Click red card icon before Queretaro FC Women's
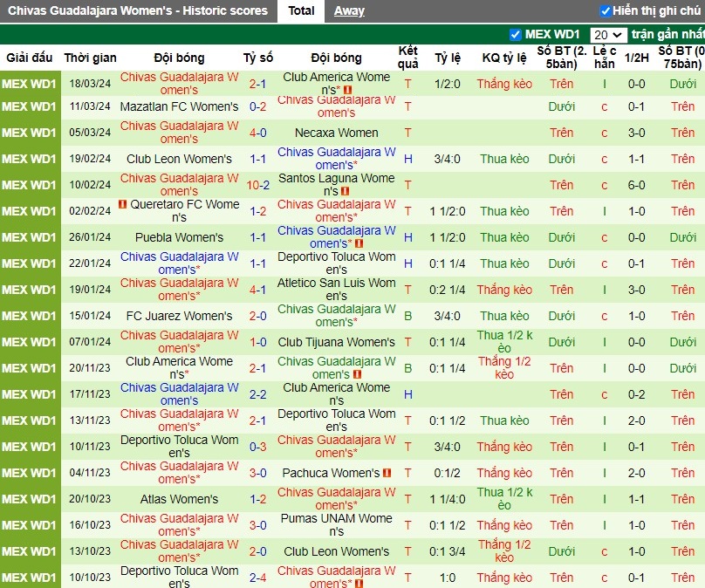The image size is (705, 588). click(122, 204)
